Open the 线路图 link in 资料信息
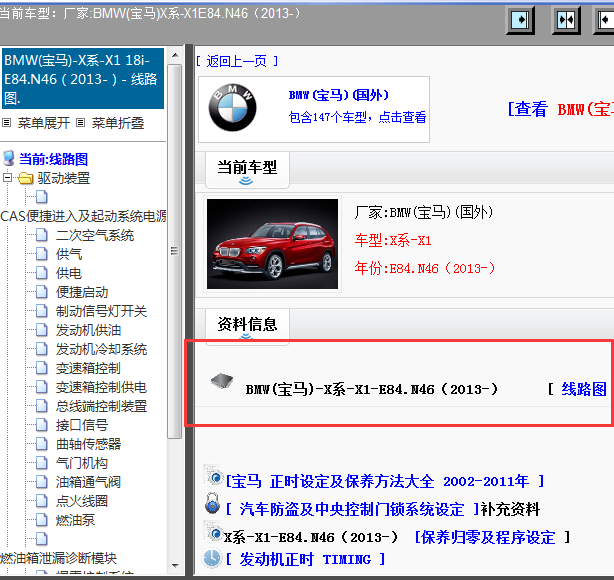 [584, 389]
